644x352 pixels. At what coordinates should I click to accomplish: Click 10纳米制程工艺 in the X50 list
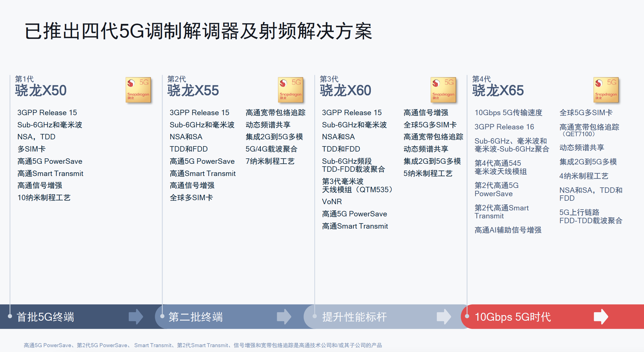[44, 198]
